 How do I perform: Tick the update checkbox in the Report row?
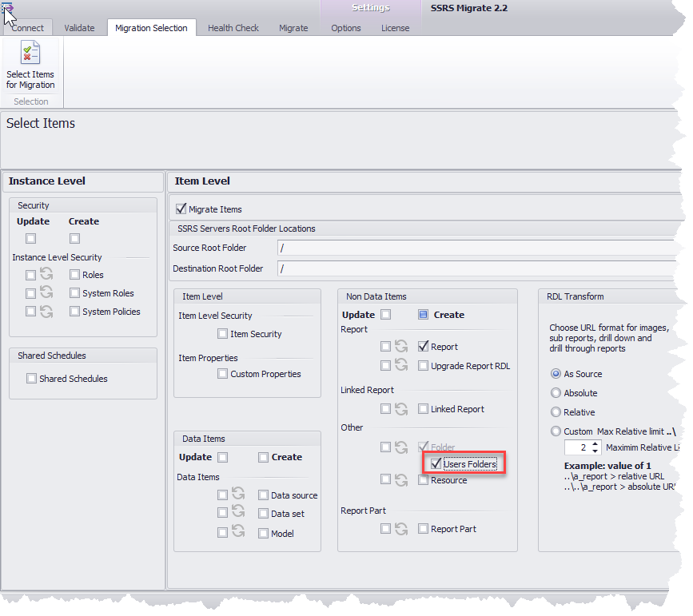point(386,346)
